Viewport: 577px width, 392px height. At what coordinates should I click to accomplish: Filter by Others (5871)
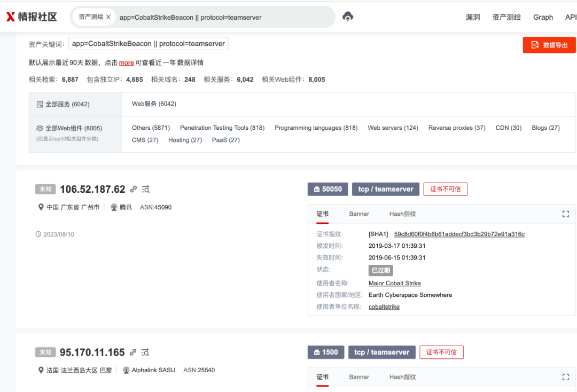(151, 128)
